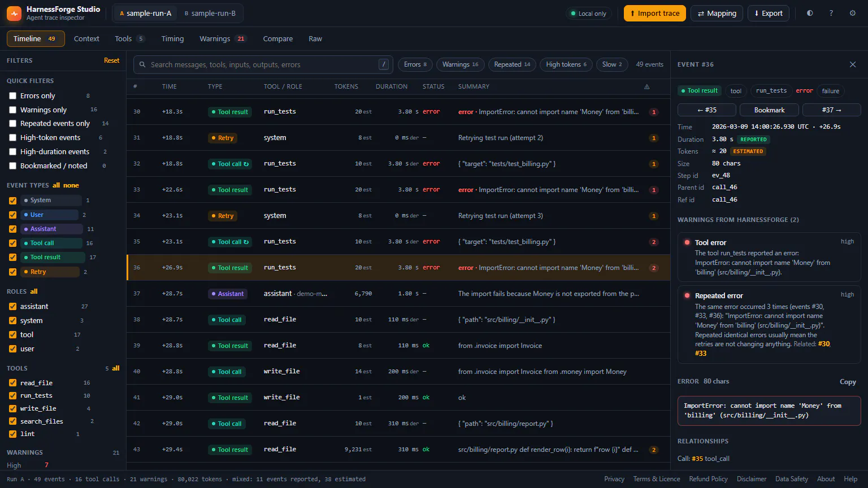The height and width of the screenshot is (488, 868).
Task: Uncheck the assistant role checkbox
Action: (x=12, y=306)
